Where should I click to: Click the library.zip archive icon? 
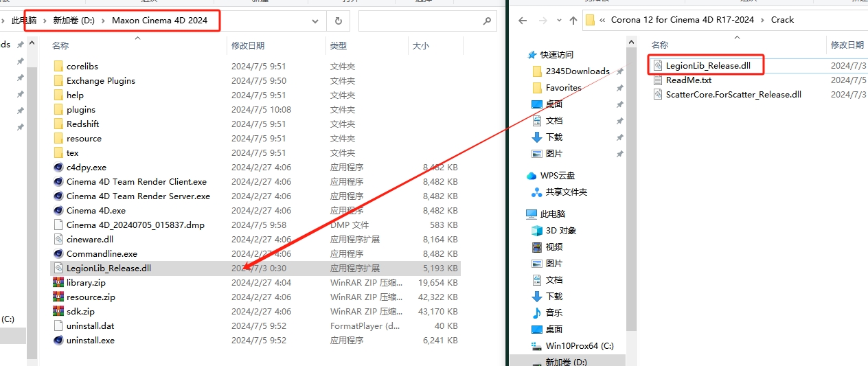(x=58, y=282)
